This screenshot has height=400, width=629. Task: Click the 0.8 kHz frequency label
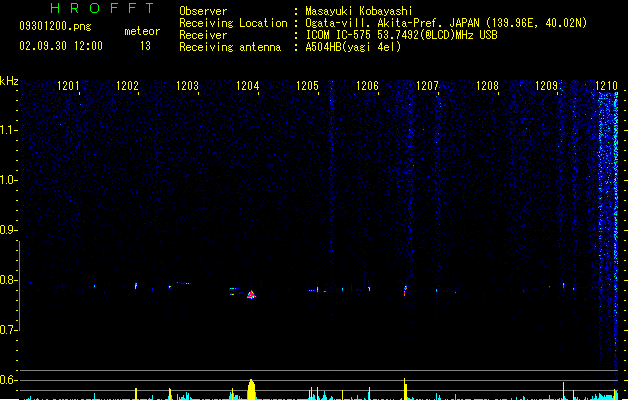click(8, 280)
